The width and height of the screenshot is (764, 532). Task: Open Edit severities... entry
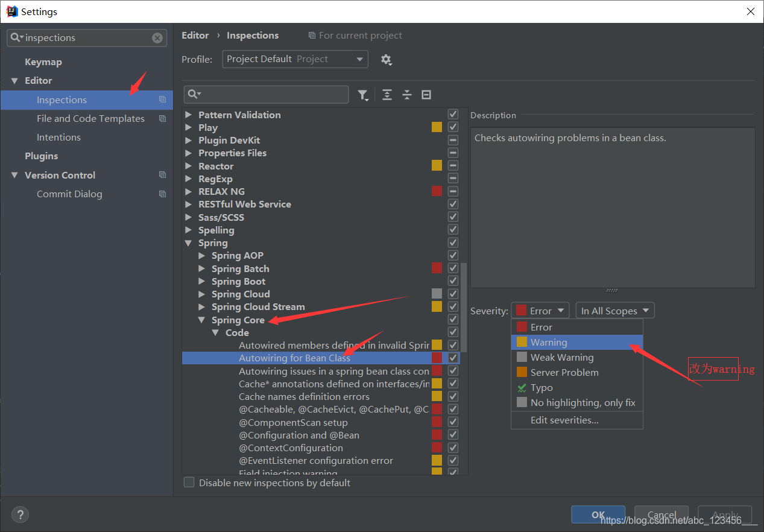click(x=577, y=420)
